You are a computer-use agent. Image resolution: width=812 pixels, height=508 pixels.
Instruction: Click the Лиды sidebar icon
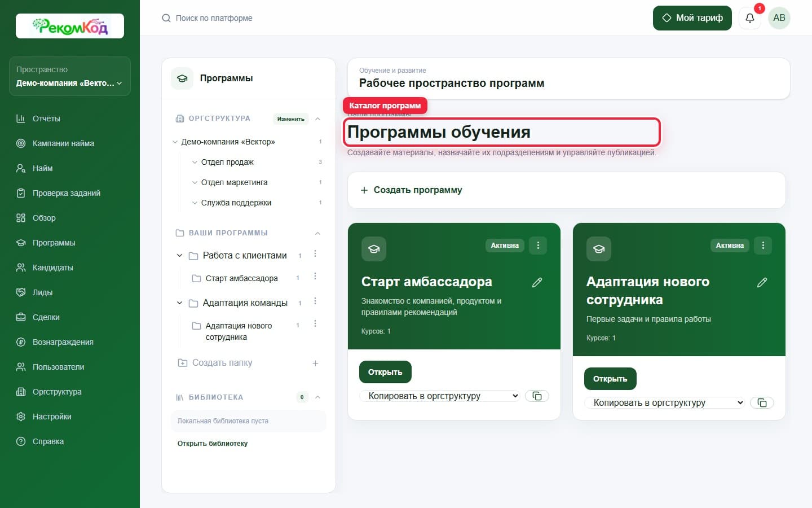click(21, 292)
